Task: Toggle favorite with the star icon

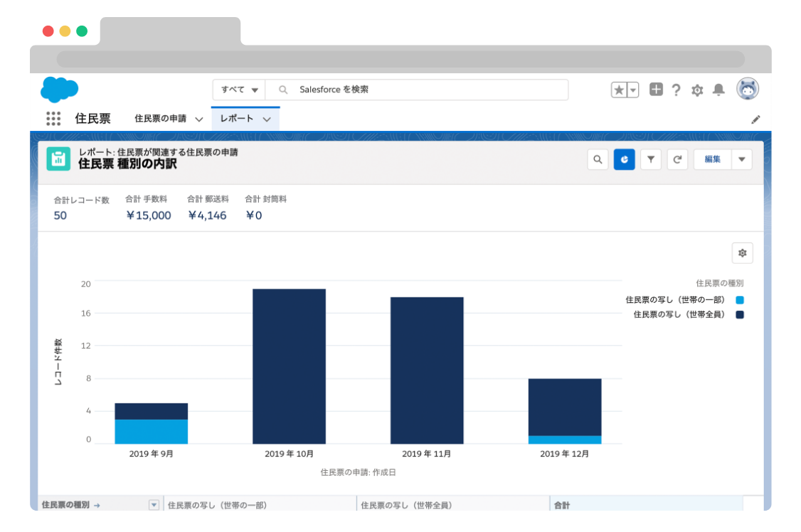Action: (x=618, y=90)
